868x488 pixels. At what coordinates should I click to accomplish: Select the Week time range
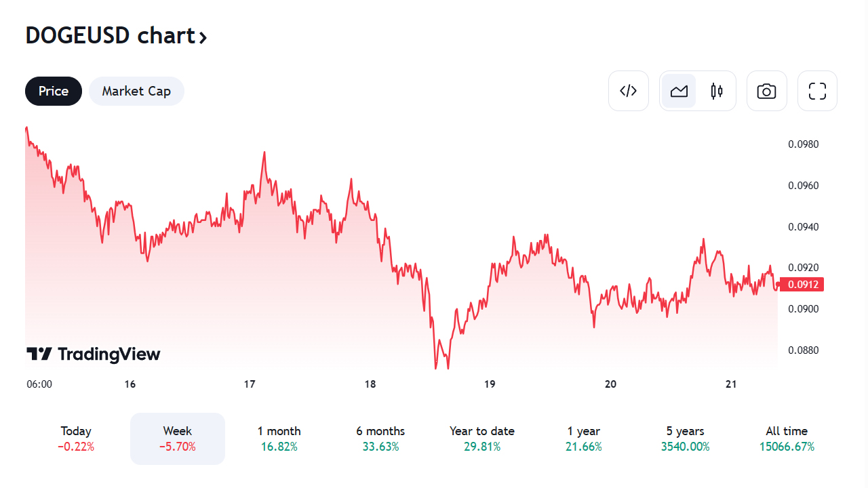178,439
